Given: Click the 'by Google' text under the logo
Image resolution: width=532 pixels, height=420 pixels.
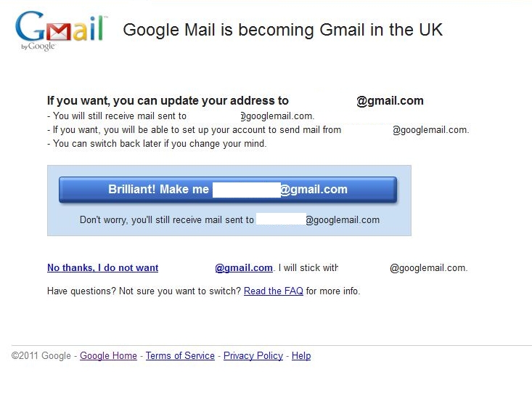Looking at the screenshot, I should (x=38, y=47).
